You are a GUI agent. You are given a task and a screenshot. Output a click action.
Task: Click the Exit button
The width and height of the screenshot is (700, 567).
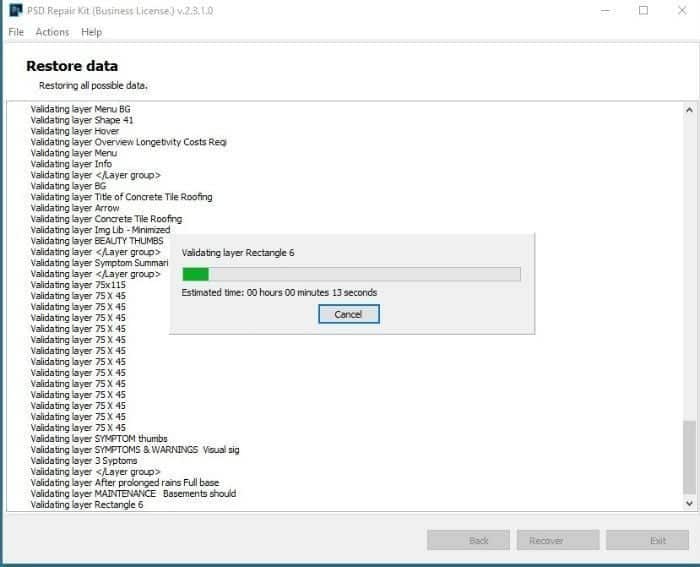tap(657, 540)
